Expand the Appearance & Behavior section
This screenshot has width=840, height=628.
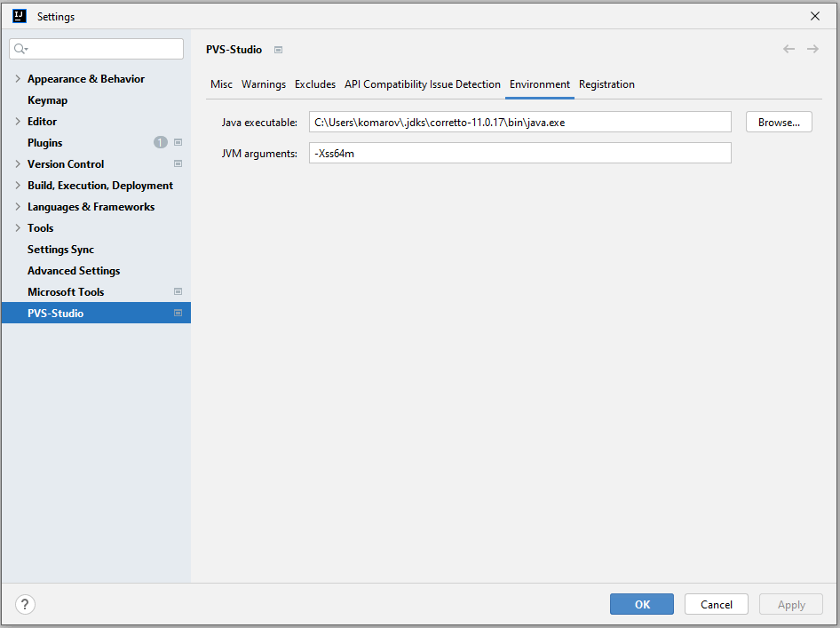[x=18, y=79]
